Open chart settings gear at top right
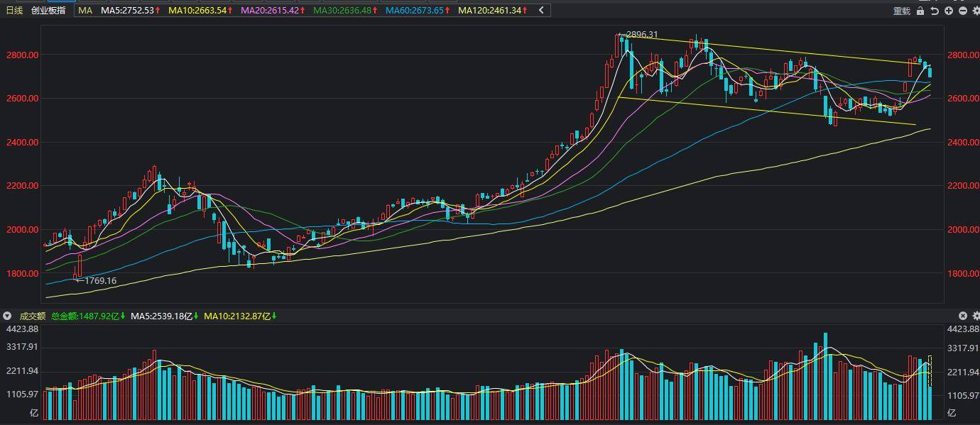The image size is (980, 425). tap(975, 11)
